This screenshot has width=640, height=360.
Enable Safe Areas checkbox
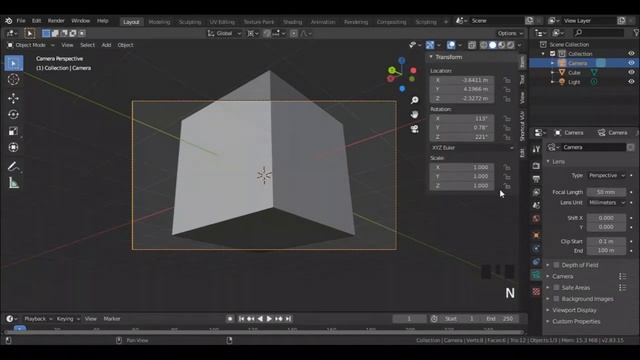(556, 287)
